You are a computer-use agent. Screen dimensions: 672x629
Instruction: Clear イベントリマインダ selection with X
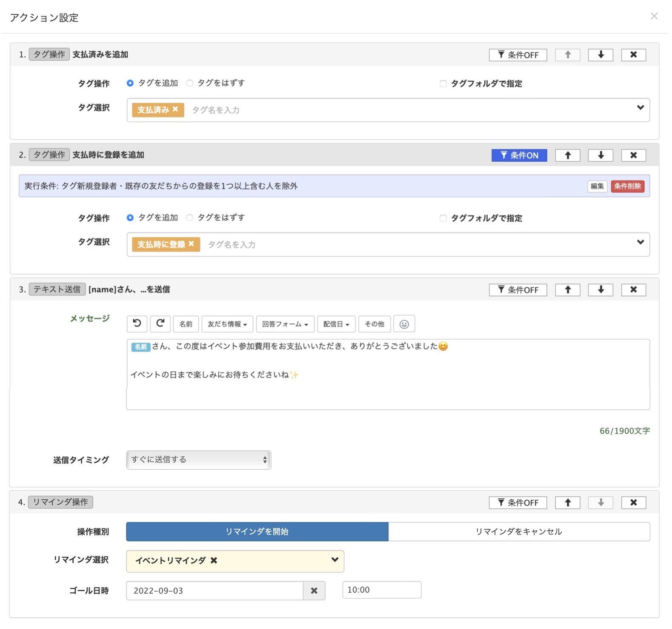[x=214, y=560]
